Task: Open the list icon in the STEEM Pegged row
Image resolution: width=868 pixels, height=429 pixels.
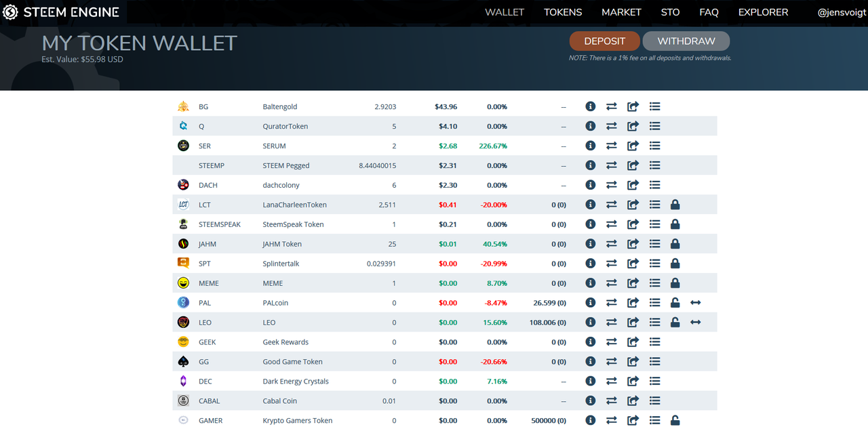Action: (655, 165)
